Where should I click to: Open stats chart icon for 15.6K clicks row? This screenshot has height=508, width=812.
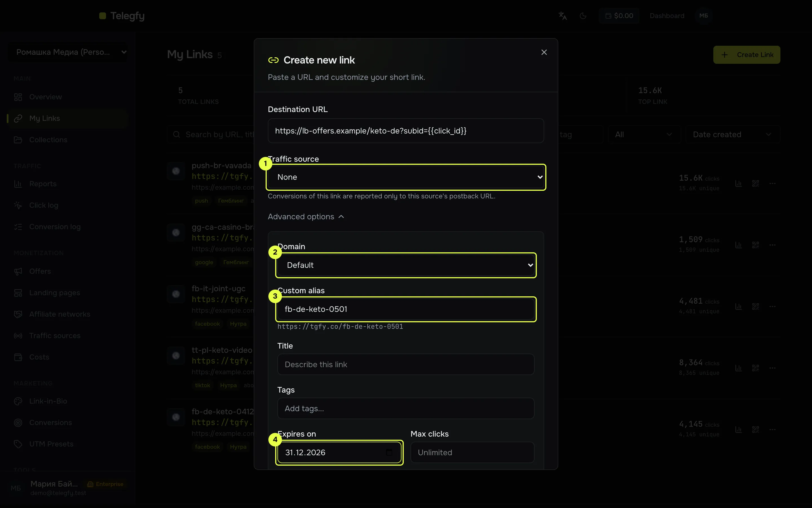click(x=738, y=183)
